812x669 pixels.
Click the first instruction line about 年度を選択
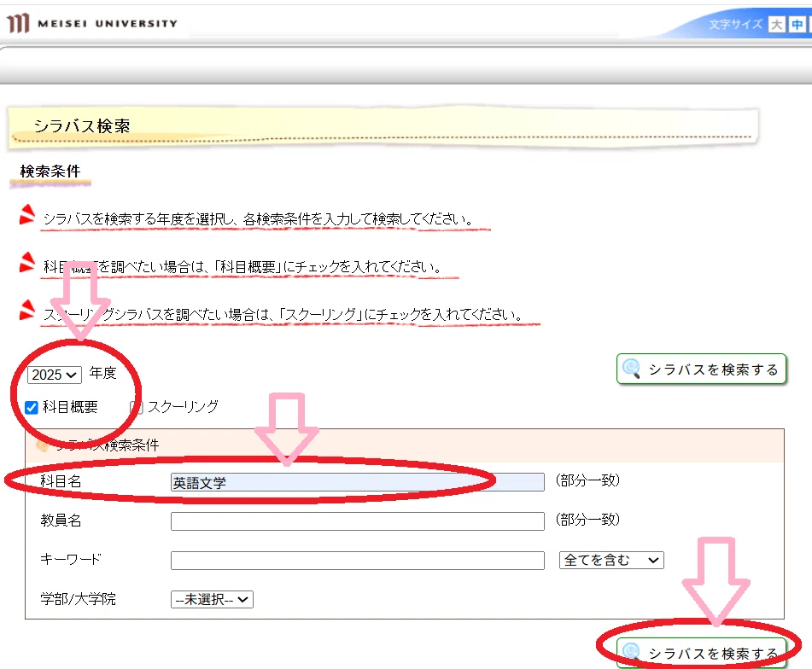coord(258,219)
